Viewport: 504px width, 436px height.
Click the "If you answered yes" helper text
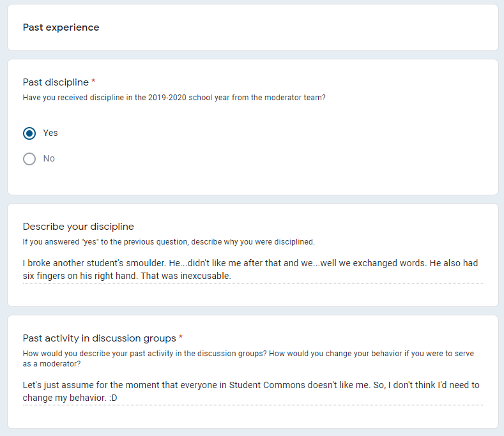169,241
